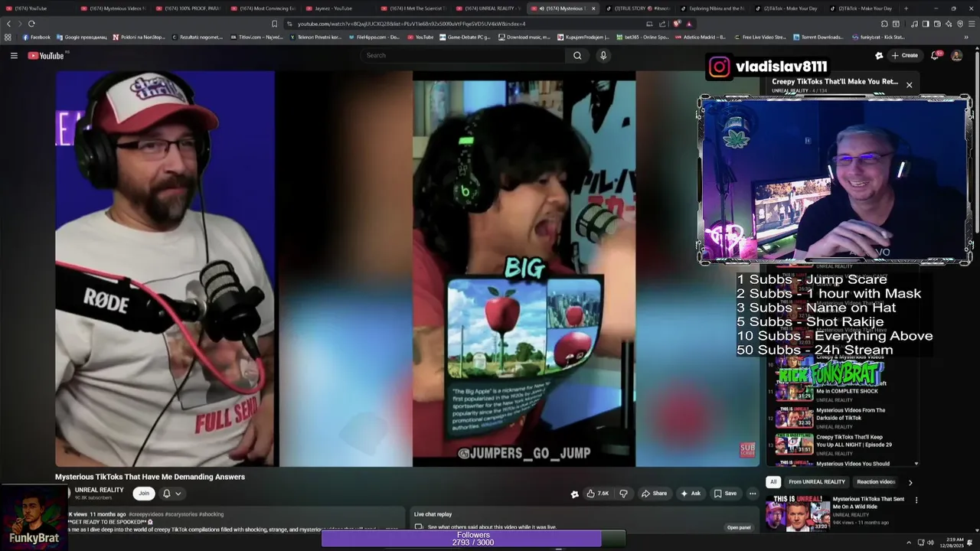The height and width of the screenshot is (551, 980).
Task: Select Reaction videos filter chip
Action: pyautogui.click(x=876, y=482)
